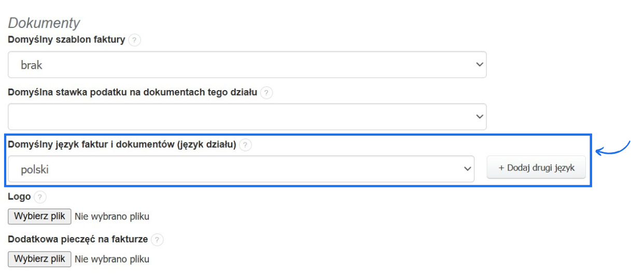The image size is (644, 276).
Task: Click the Dokumenty section heading
Action: (44, 23)
